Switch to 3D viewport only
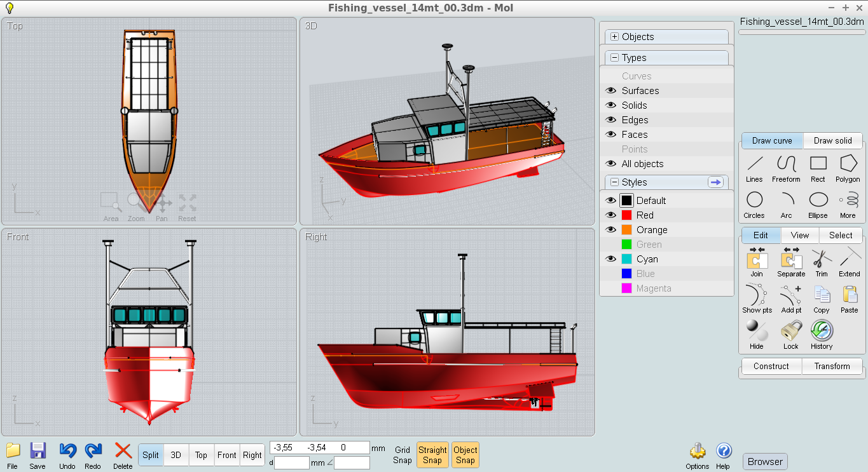 tap(176, 455)
